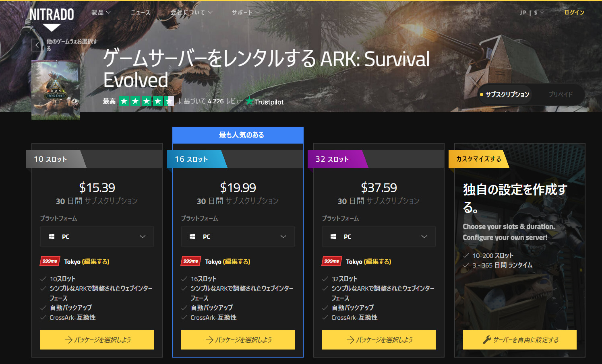Click the Trustpilot star logo
This screenshot has height=364, width=602.
click(249, 101)
